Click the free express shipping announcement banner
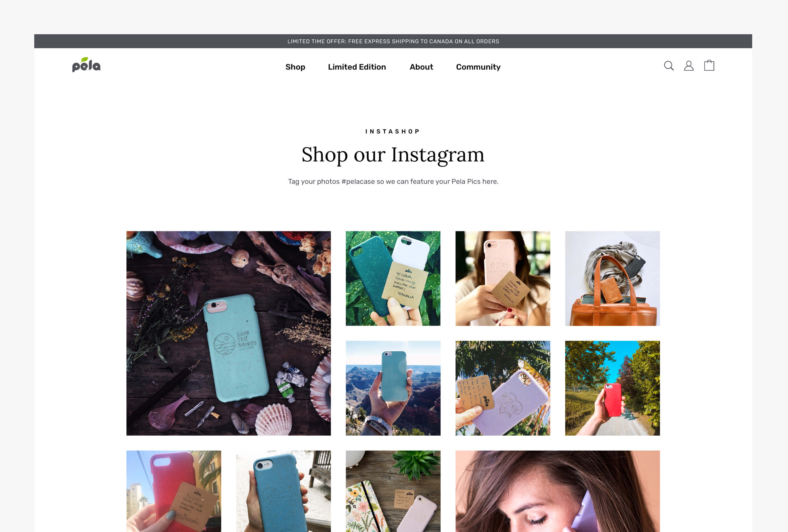 tap(393, 41)
